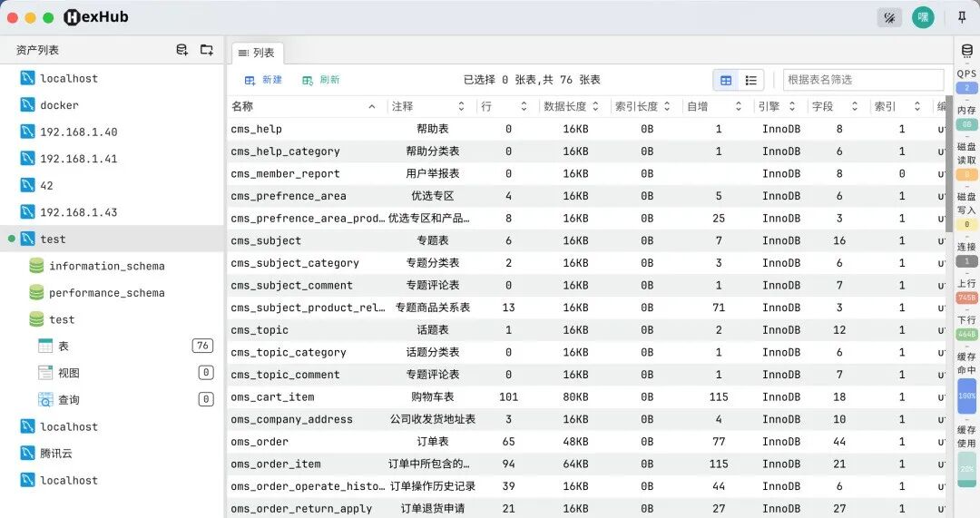Viewport: 980px width, 518px height.
Task: Click the 查询 queries node icon
Action: coord(45,399)
